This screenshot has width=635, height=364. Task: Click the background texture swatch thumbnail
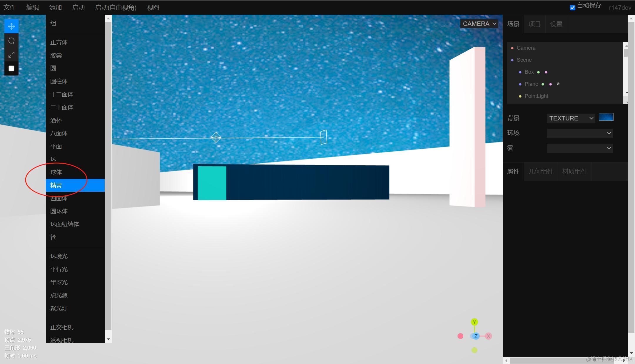[x=606, y=117]
